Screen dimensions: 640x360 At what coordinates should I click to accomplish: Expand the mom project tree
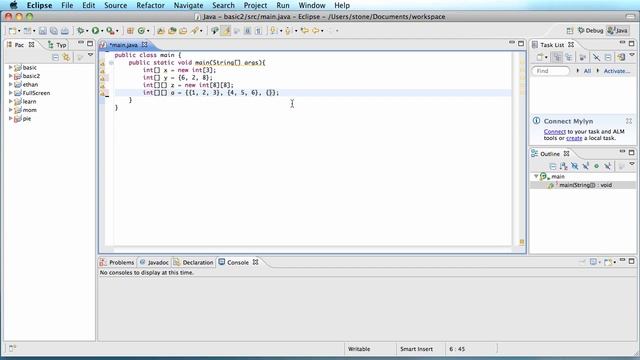pos(11,110)
